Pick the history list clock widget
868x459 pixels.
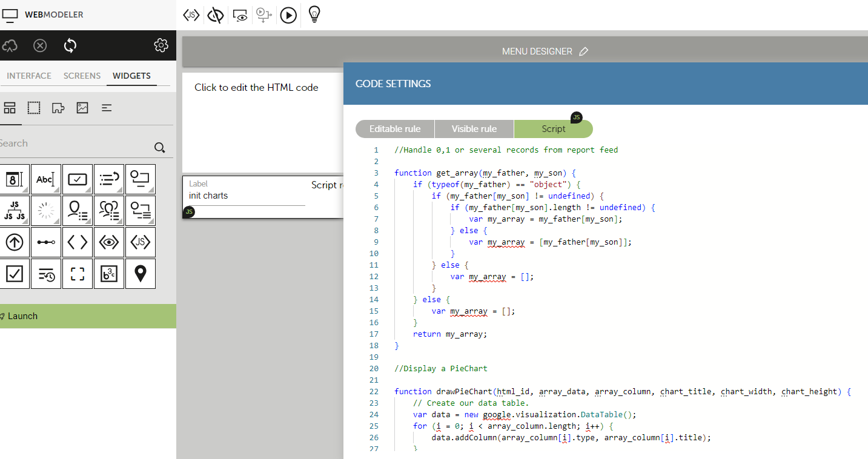[x=46, y=274]
